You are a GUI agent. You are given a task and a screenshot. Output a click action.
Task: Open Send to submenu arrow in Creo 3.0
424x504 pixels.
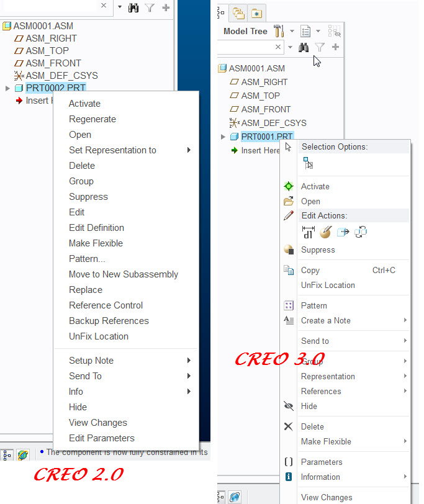tap(405, 340)
